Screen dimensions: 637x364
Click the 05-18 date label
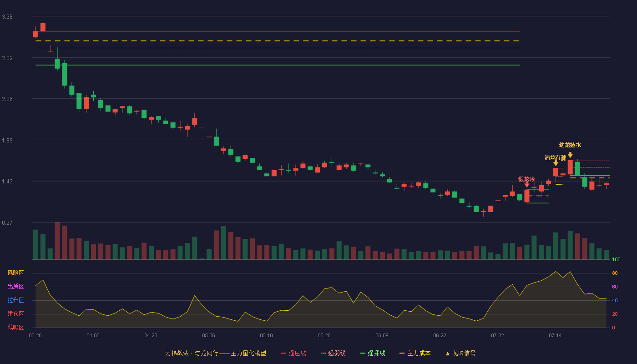point(267,335)
